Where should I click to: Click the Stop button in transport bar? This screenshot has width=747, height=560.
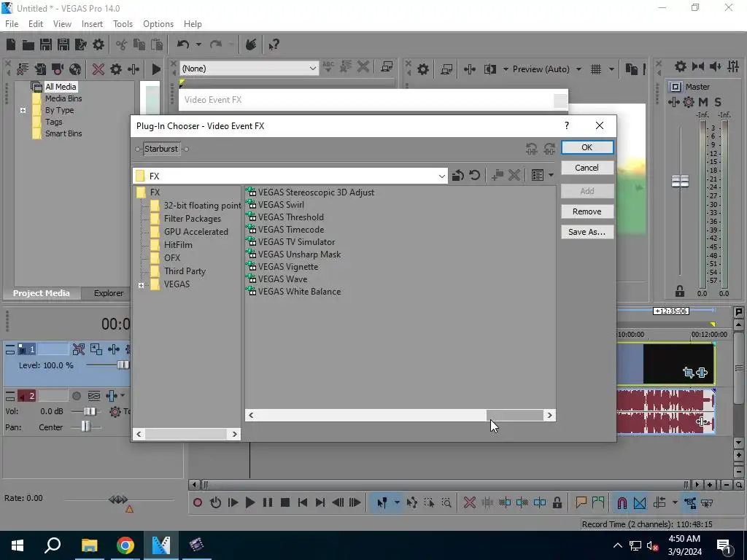tap(285, 502)
